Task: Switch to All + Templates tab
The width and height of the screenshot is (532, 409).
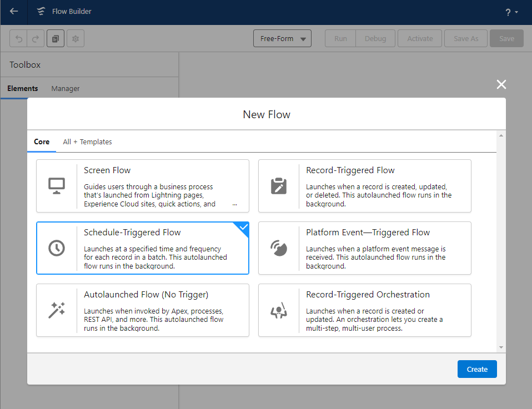Action: pos(87,142)
